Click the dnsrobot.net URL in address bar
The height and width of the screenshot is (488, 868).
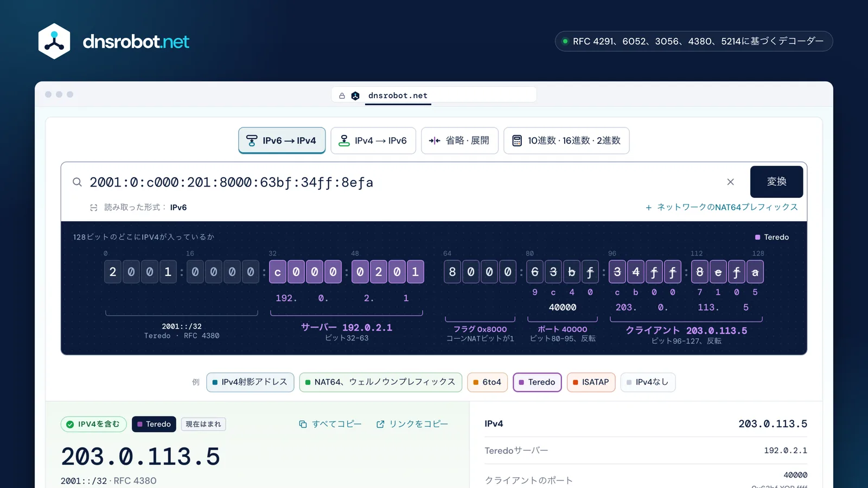[x=398, y=95]
